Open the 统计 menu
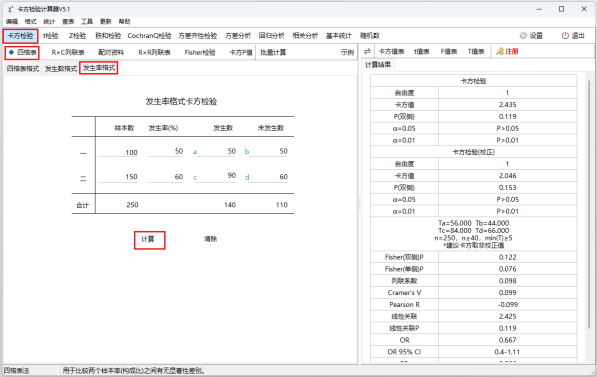The width and height of the screenshot is (597, 377). tap(49, 22)
